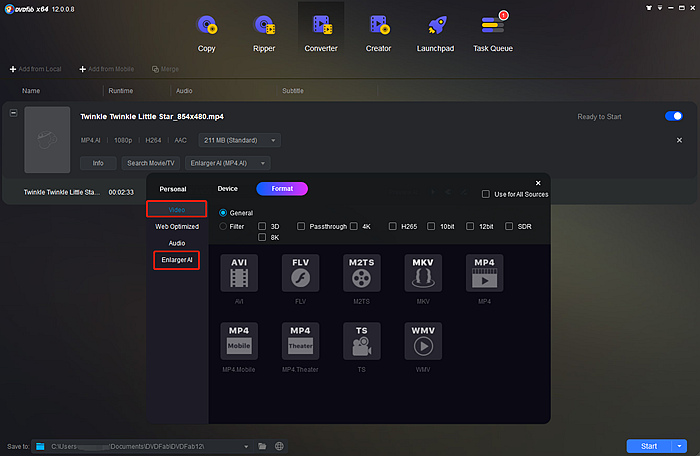This screenshot has height=456, width=700.
Task: Check the 12bit filter checkbox
Action: tap(470, 226)
